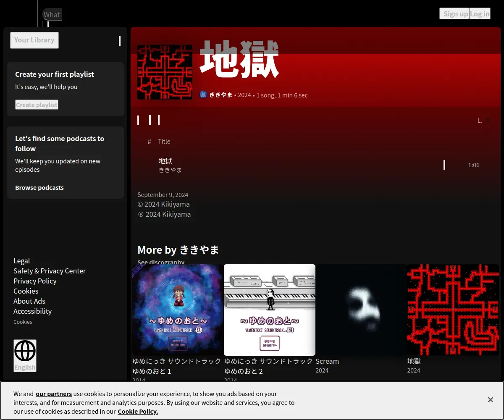Click the Log in button
Screen dimensions: 504x420
(x=480, y=13)
